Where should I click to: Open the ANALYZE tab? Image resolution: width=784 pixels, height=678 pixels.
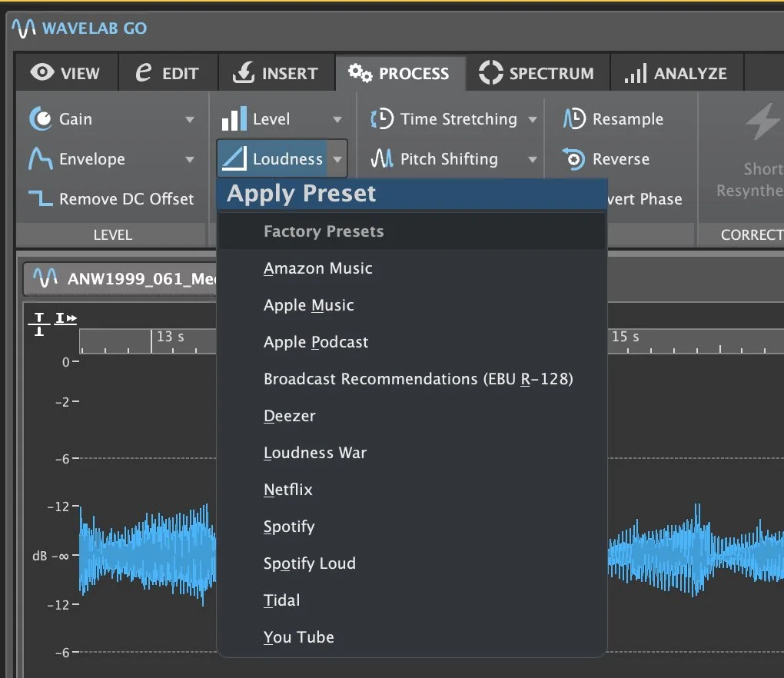coord(676,73)
